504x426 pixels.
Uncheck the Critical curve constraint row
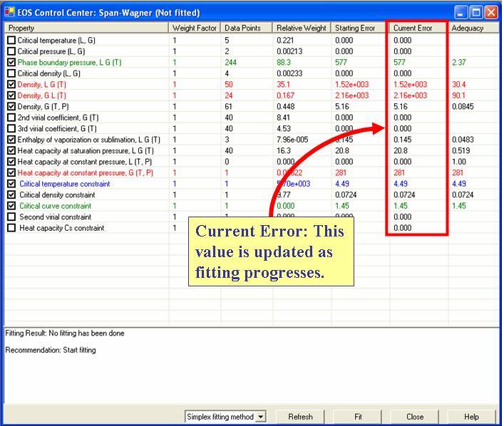tap(11, 206)
